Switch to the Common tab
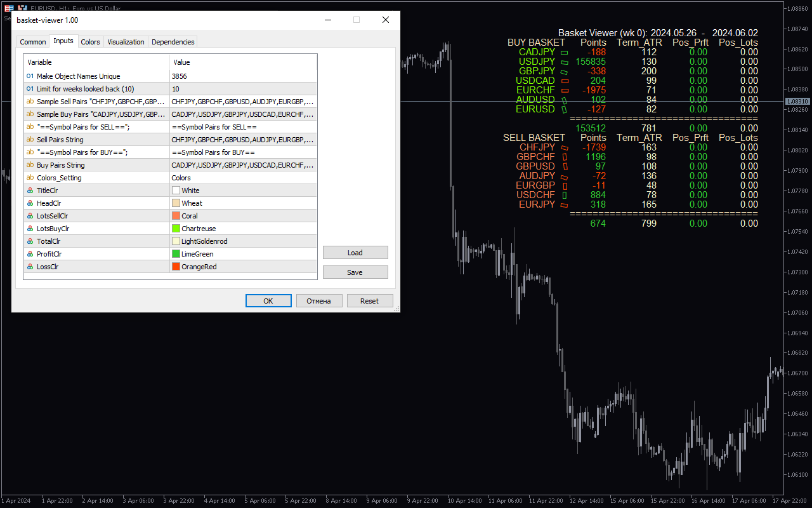The image size is (812, 508). coord(33,42)
